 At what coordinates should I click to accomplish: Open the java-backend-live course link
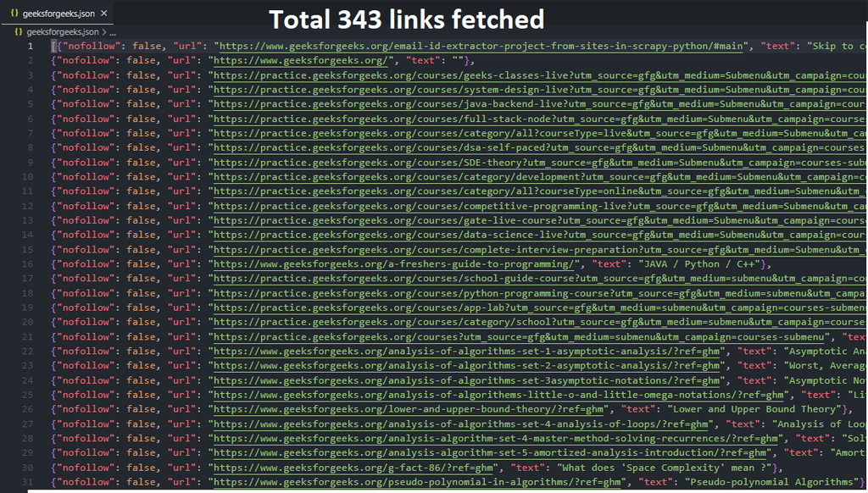[540, 103]
